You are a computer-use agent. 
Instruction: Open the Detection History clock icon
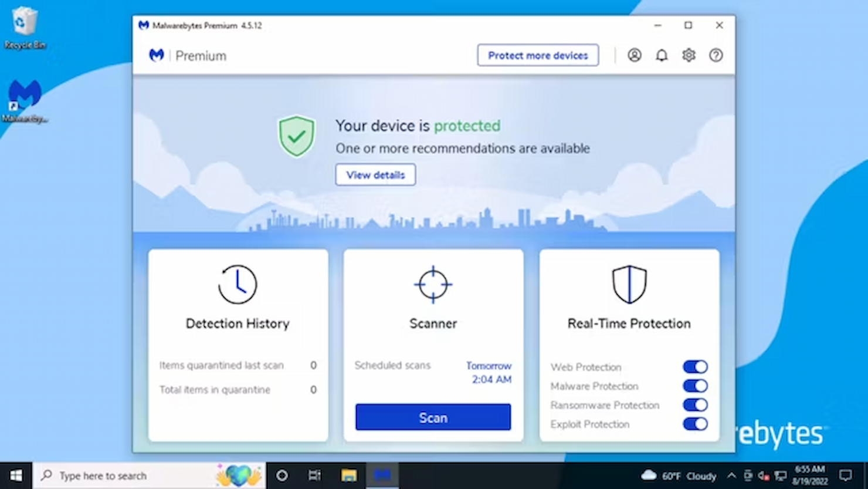[238, 285]
